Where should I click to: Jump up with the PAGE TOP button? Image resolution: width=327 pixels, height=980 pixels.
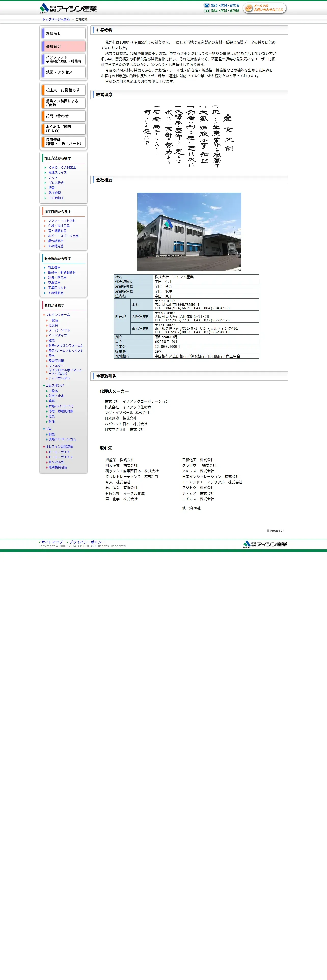click(276, 531)
